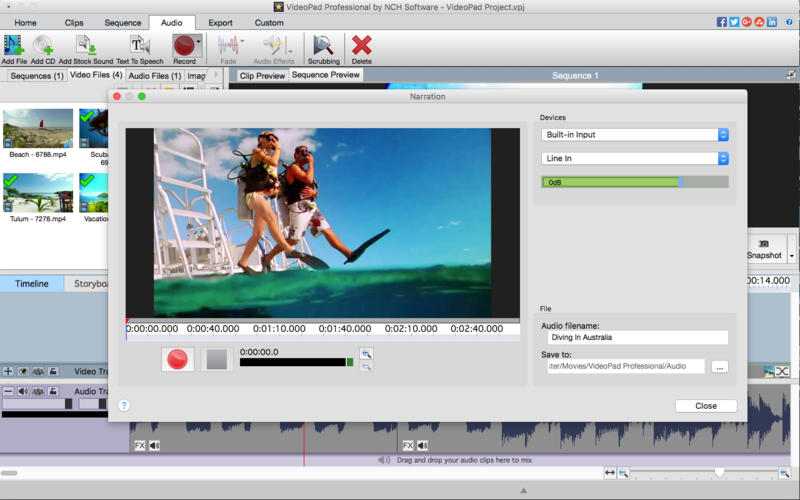This screenshot has width=800, height=500.
Task: Open the Fade dropdown arrow
Action: [x=242, y=41]
